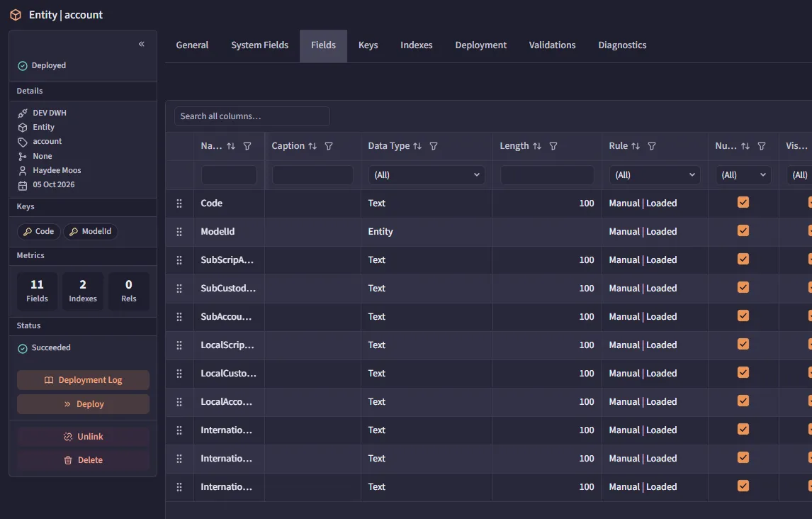This screenshot has height=519, width=812.
Task: Click the Search all columns field
Action: click(252, 116)
